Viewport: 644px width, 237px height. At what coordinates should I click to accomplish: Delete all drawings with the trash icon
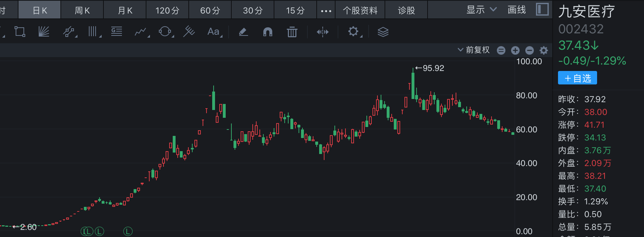tap(292, 32)
